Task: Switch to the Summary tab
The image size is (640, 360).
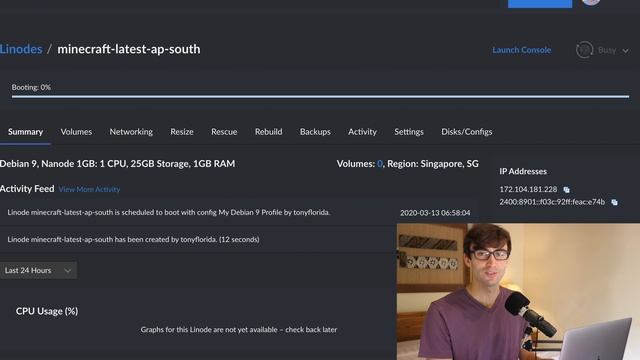Action: 25,132
